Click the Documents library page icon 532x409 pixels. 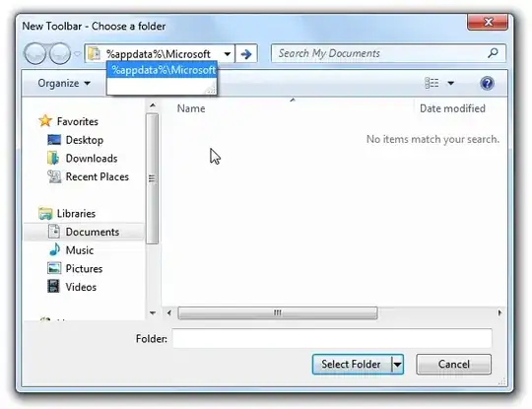tap(54, 232)
